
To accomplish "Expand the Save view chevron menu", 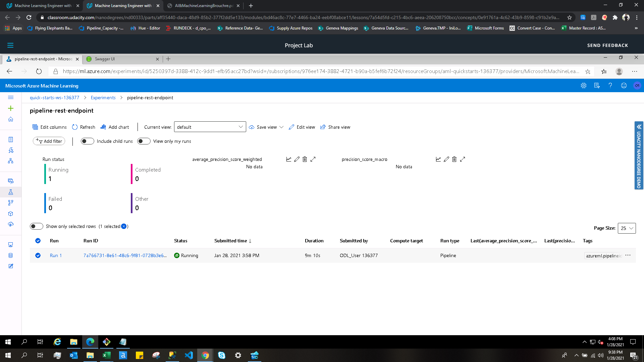I will [281, 127].
